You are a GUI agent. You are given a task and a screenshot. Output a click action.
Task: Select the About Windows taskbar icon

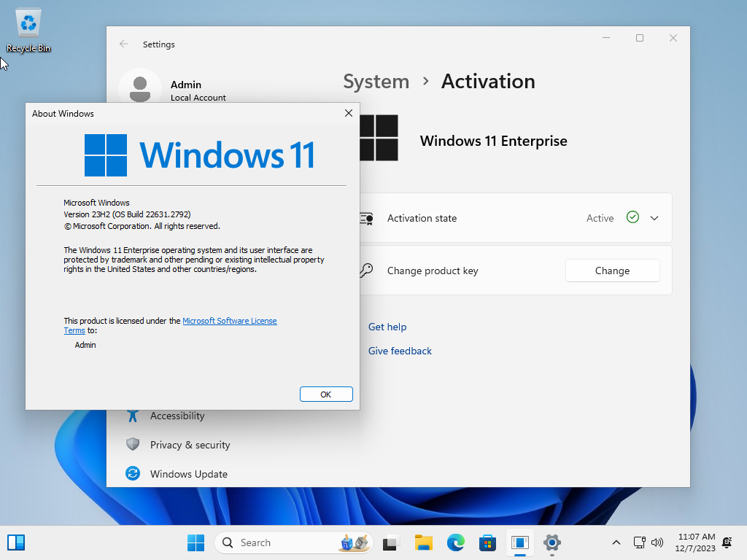coord(520,542)
